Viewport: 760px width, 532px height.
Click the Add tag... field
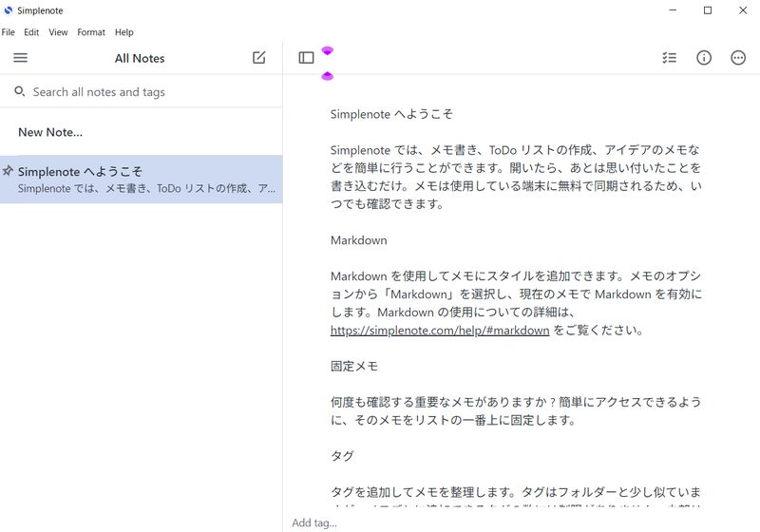tap(314, 522)
